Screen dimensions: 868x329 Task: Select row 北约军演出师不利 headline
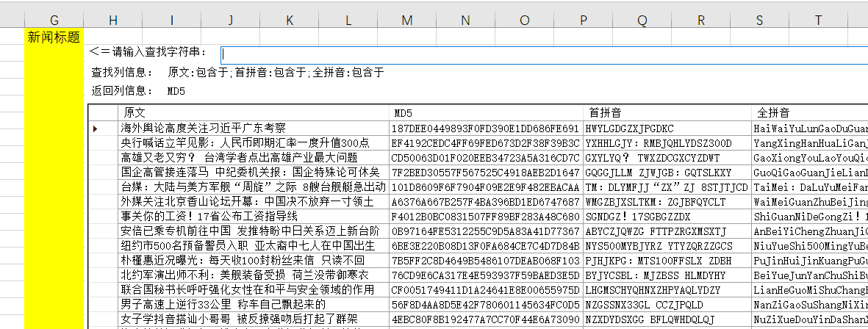pos(254,275)
